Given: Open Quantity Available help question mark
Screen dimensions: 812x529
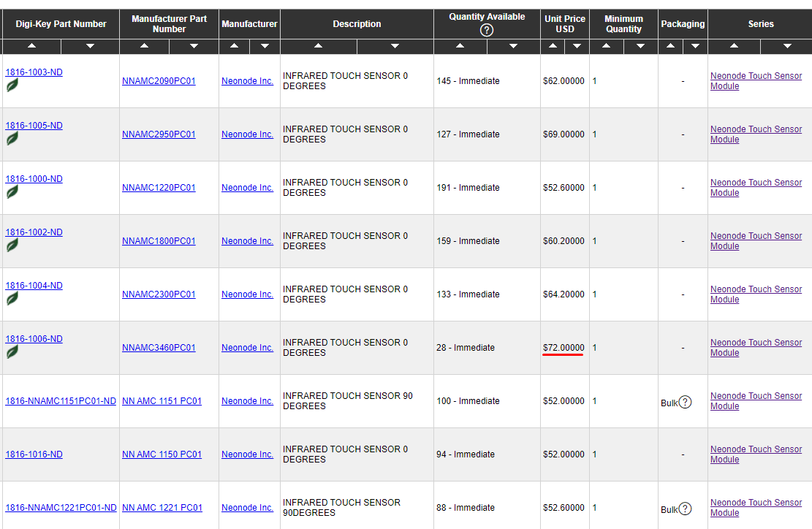Looking at the screenshot, I should (487, 30).
